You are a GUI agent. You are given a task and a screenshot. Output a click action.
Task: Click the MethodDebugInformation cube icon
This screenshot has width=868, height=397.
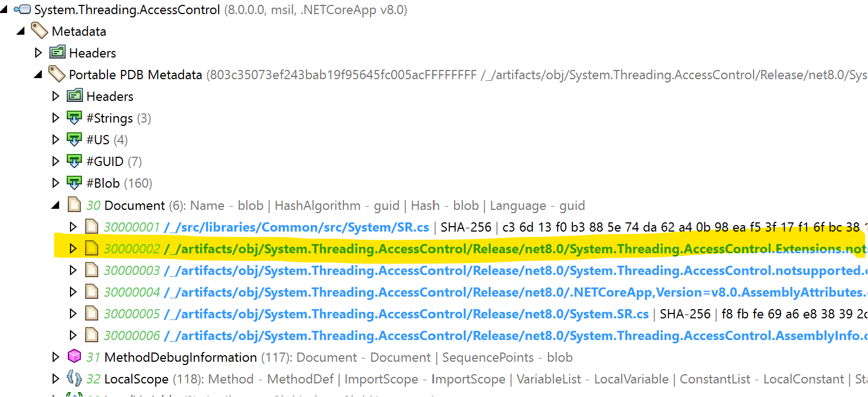click(x=74, y=357)
